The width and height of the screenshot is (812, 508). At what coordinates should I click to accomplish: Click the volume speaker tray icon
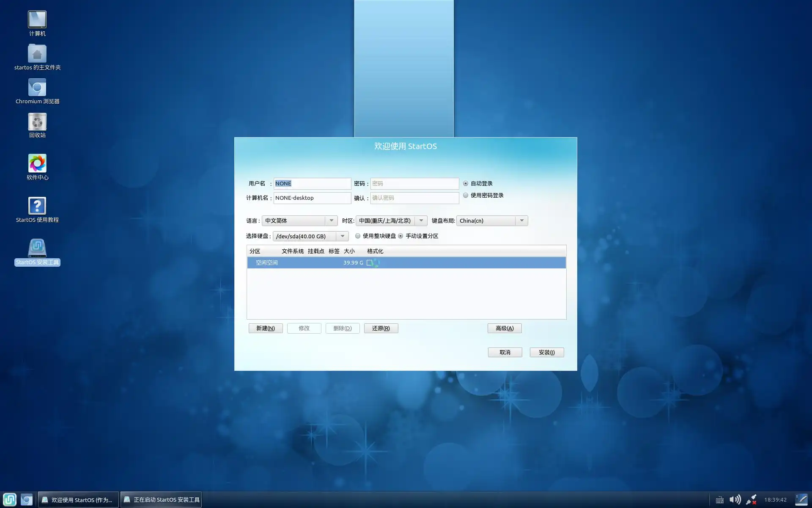(x=735, y=500)
